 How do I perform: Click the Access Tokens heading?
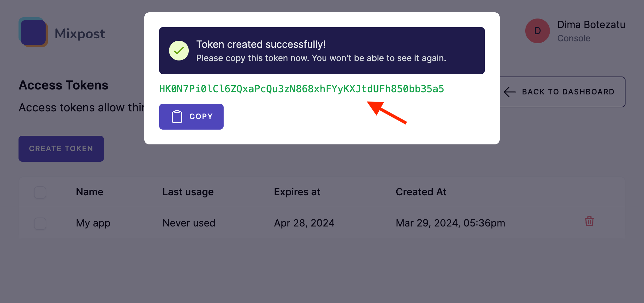tap(64, 85)
